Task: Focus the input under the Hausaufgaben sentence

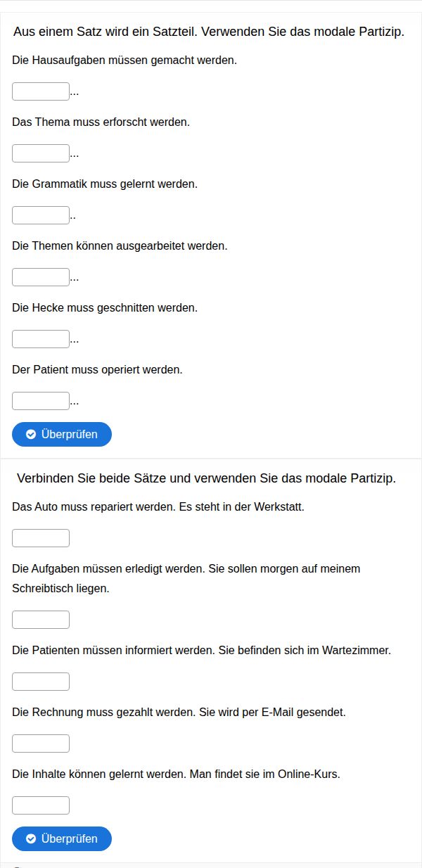Action: pyautogui.click(x=41, y=91)
